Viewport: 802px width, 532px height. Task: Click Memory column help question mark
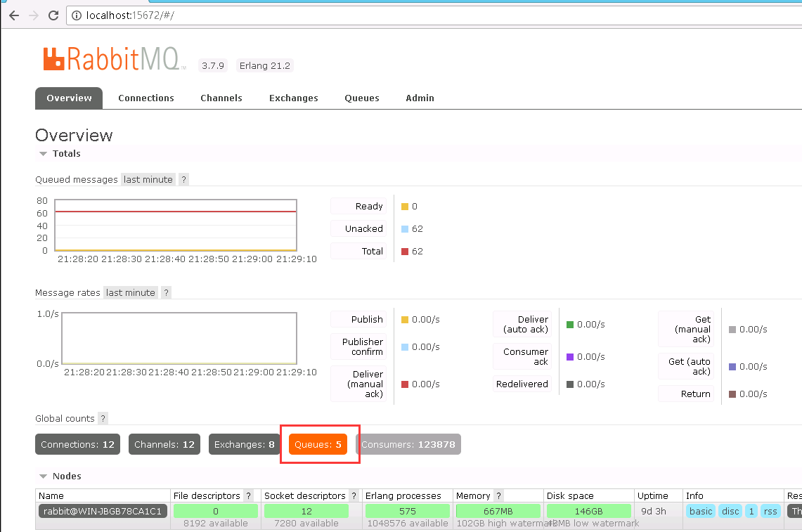tap(498, 496)
